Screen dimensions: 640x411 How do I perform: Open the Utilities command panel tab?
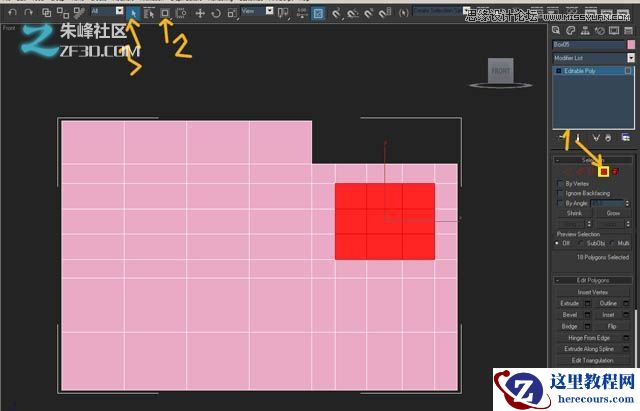tap(628, 30)
